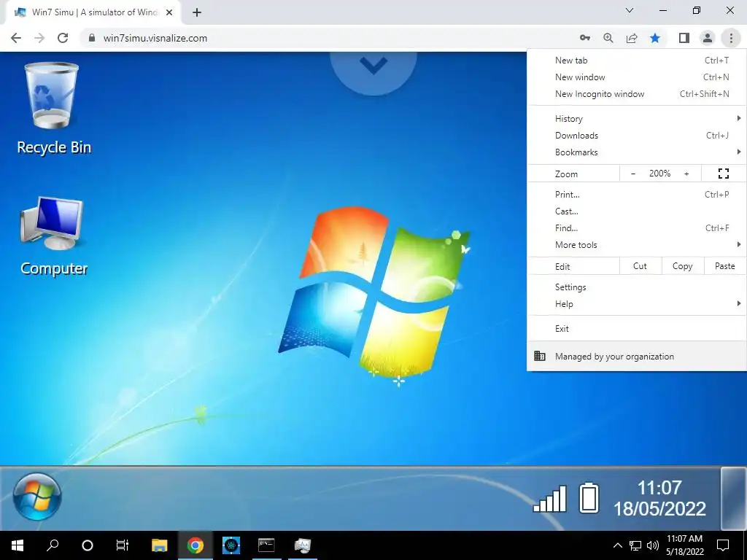
Task: Click the battery icon in simulator tray
Action: tap(589, 497)
